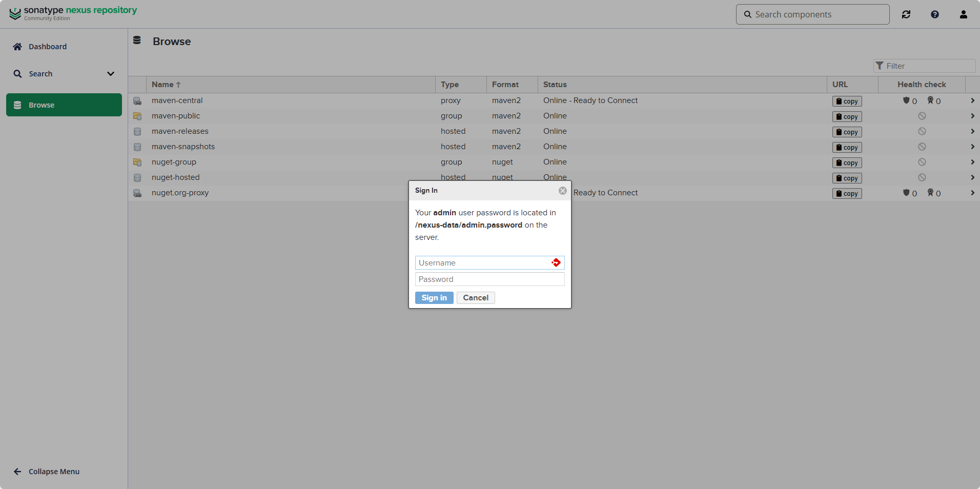980x489 pixels.
Task: Expand the Search menu chevron
Action: click(111, 74)
